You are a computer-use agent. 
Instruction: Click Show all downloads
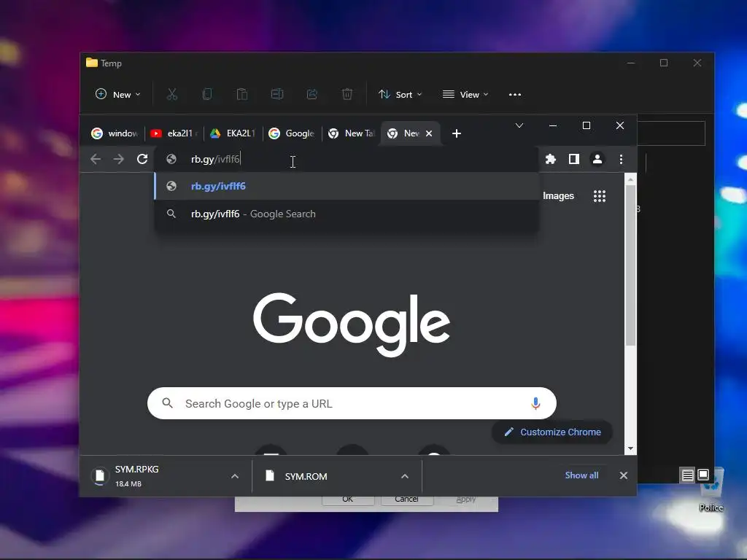(581, 475)
